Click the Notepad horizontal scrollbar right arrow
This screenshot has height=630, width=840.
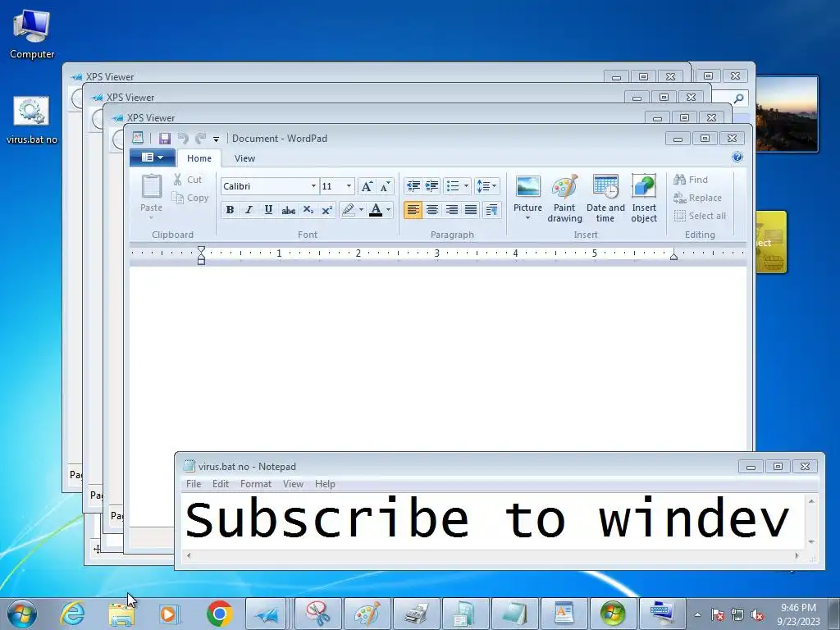797,555
